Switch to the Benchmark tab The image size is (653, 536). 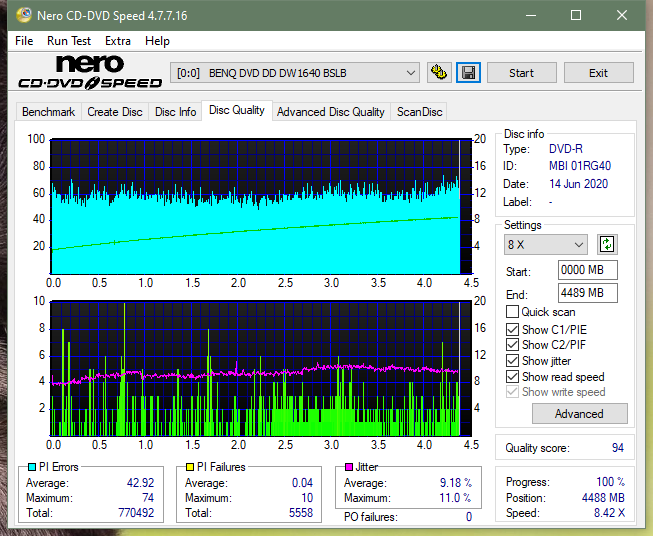[49, 112]
